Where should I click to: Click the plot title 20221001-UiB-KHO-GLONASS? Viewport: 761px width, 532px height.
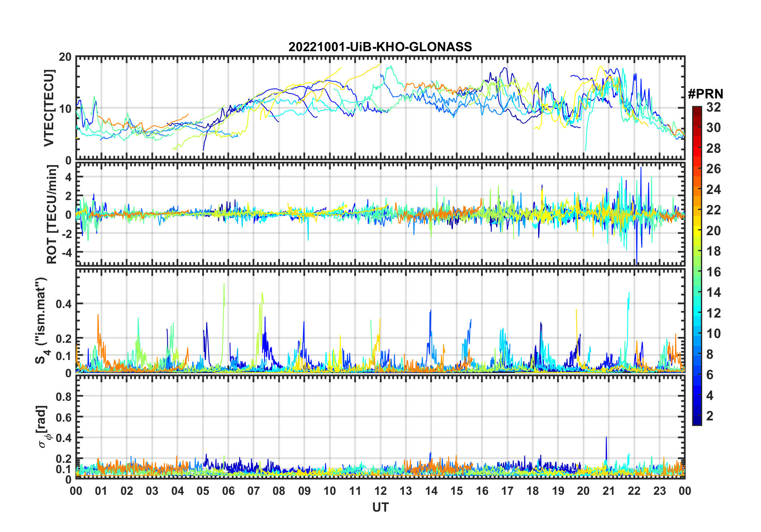pyautogui.click(x=380, y=47)
